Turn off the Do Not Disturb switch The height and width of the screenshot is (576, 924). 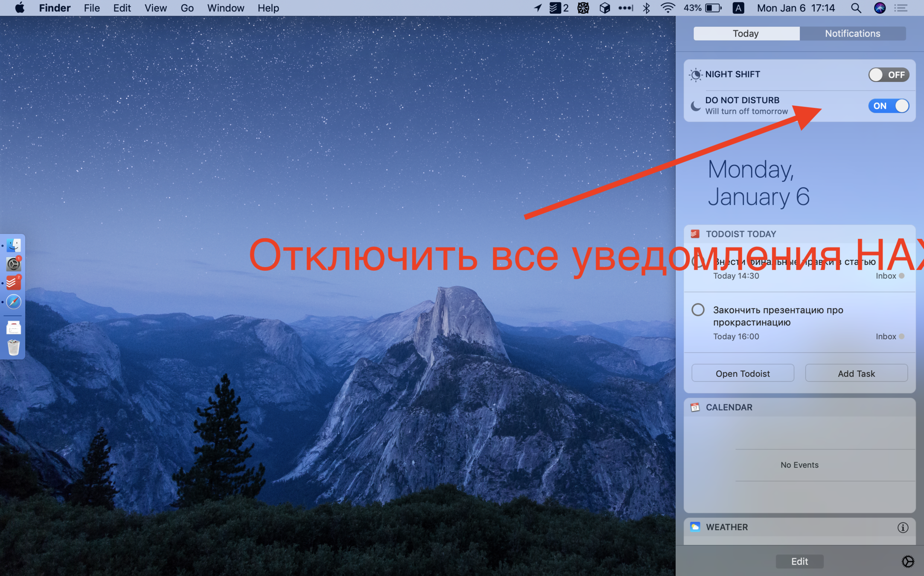tap(888, 106)
